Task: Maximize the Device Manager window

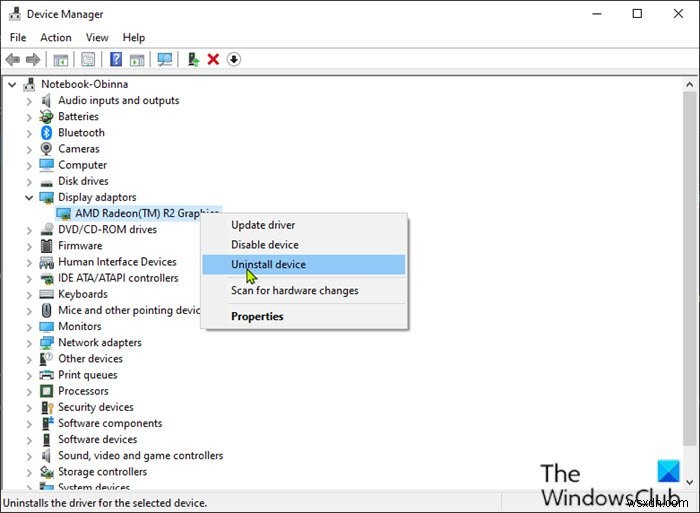Action: coord(638,14)
